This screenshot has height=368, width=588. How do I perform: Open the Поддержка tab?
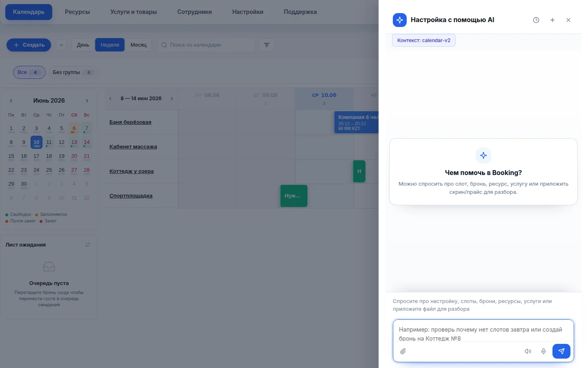pyautogui.click(x=300, y=12)
